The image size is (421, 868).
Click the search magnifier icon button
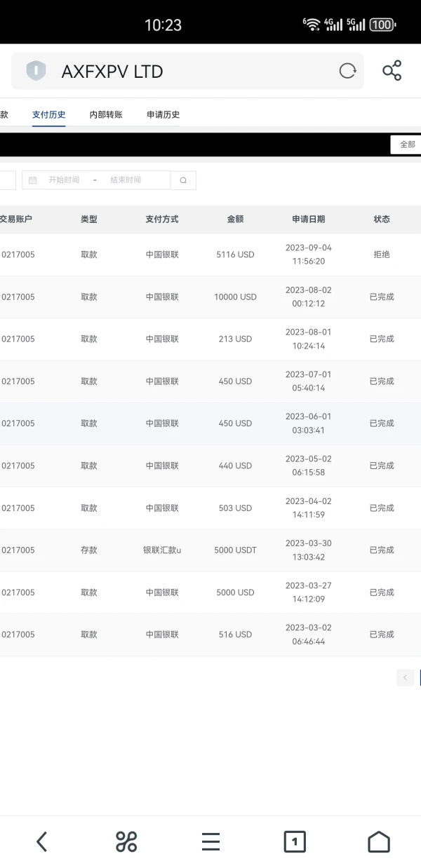pos(183,180)
